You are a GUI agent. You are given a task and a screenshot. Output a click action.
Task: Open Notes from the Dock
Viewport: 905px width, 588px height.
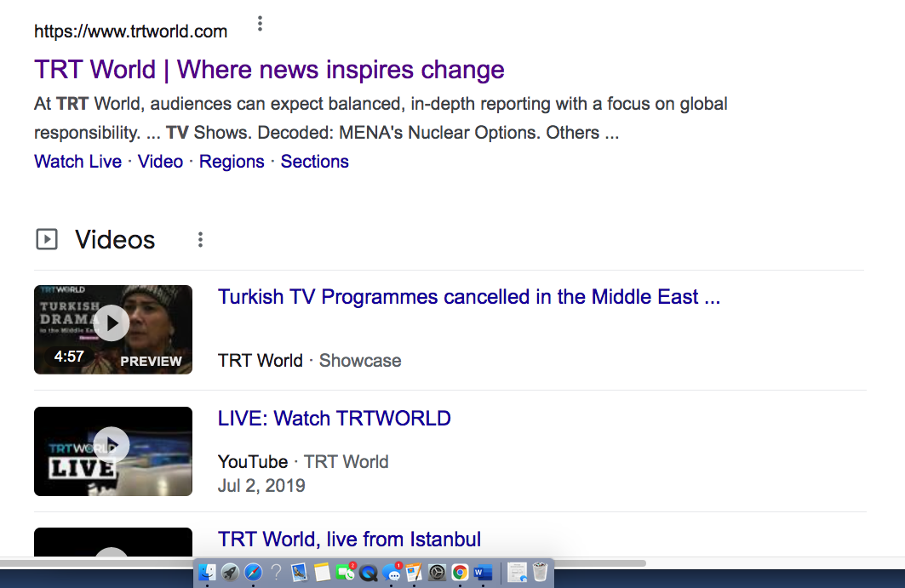pyautogui.click(x=322, y=573)
